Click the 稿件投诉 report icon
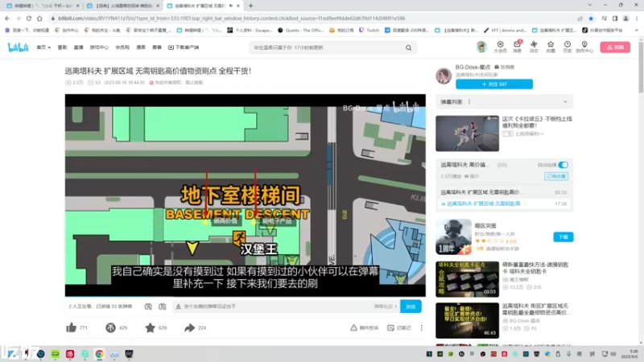This screenshot has width=644, height=362. (353, 327)
